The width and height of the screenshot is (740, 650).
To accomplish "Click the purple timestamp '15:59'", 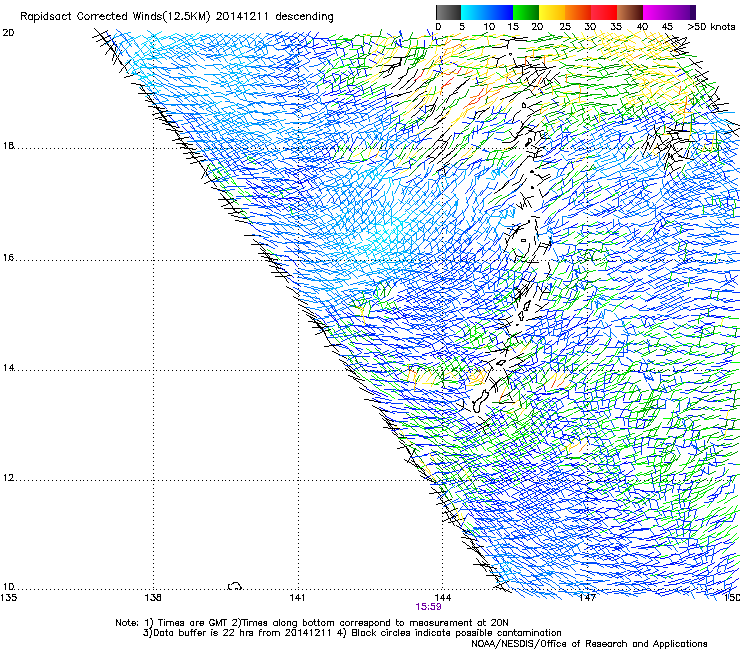I will coord(429,607).
